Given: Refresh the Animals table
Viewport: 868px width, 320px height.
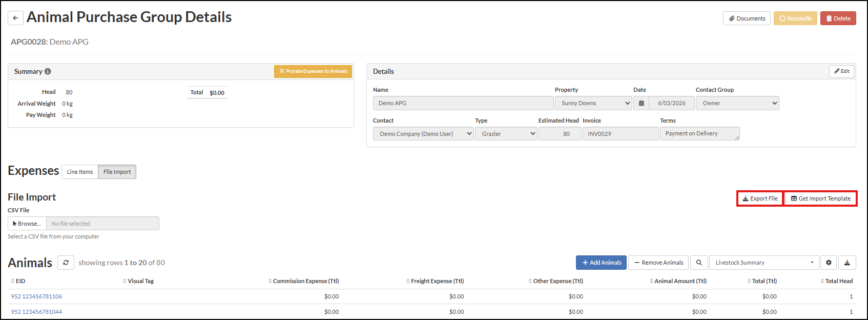Looking at the screenshot, I should tap(66, 263).
